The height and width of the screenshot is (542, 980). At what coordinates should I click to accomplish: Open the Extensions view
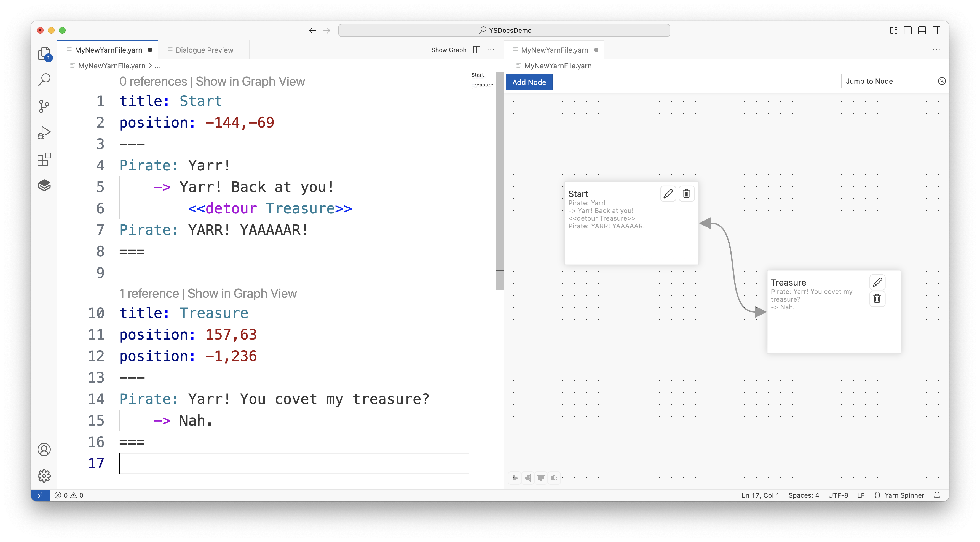pyautogui.click(x=44, y=159)
